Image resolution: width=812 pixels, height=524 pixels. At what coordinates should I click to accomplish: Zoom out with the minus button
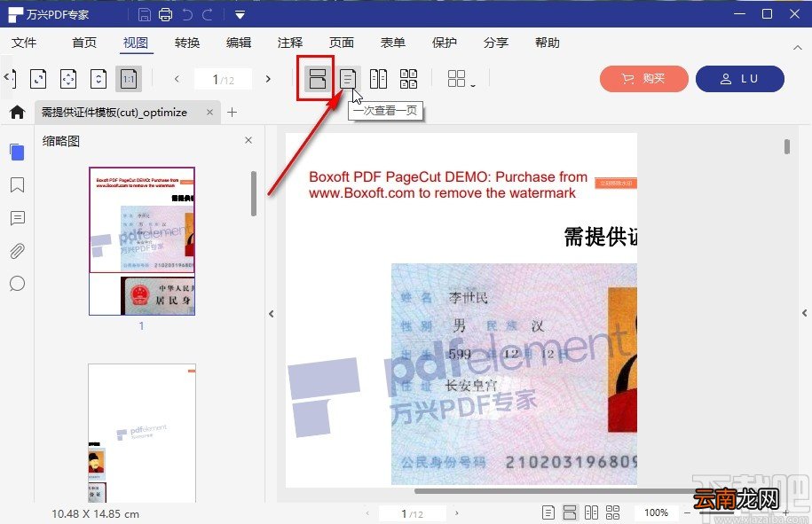pyautogui.click(x=687, y=513)
